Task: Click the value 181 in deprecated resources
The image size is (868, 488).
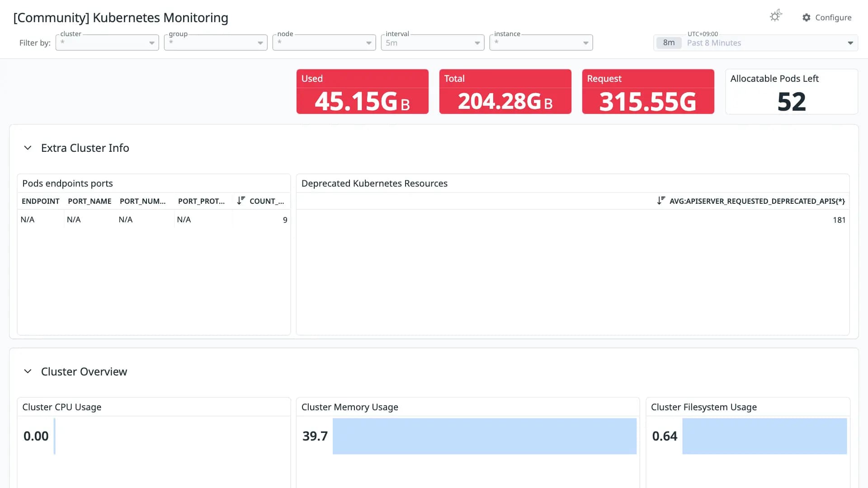Action: (839, 220)
